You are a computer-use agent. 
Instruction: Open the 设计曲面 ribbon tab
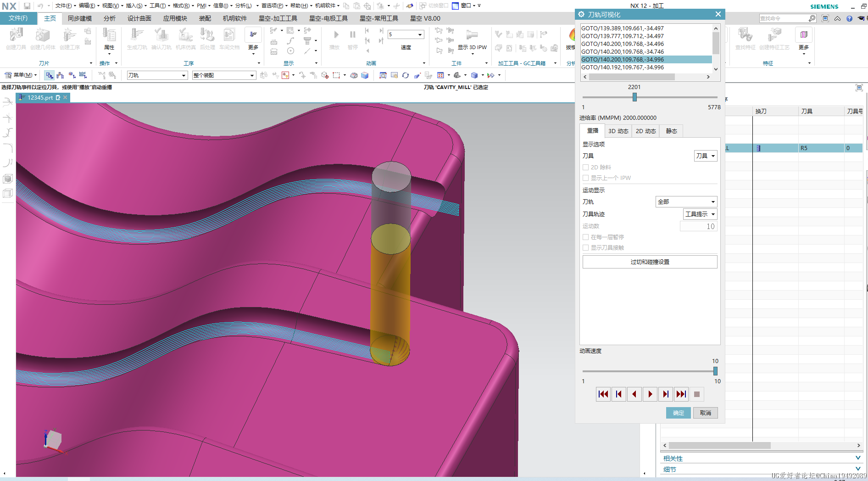click(139, 18)
